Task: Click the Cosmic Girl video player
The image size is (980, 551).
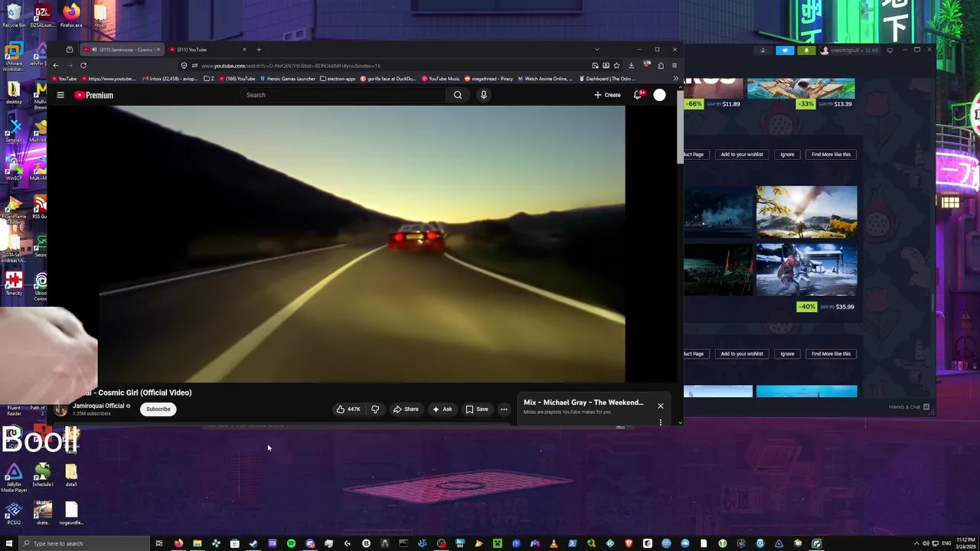Action: pyautogui.click(x=361, y=243)
